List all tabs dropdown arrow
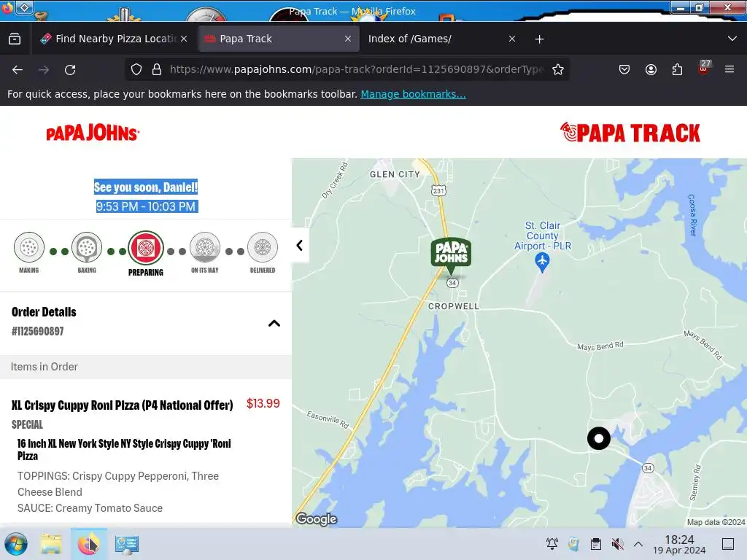This screenshot has width=747, height=560. (732, 39)
